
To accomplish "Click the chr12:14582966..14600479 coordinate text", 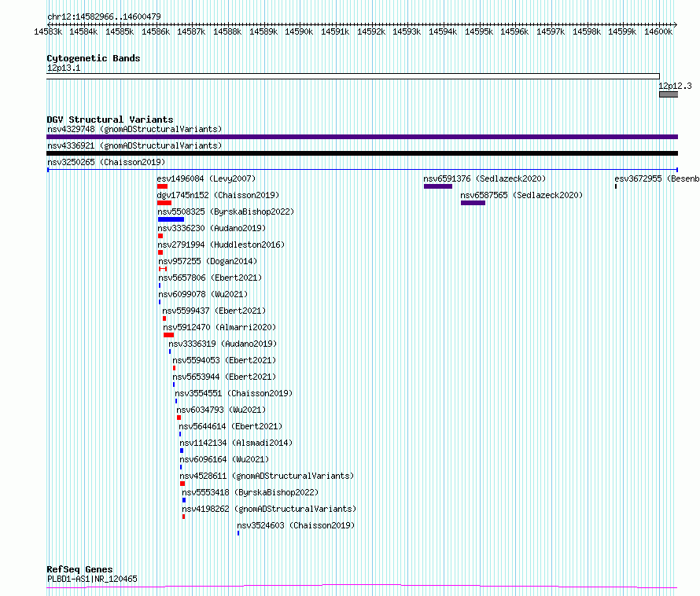I will click(104, 17).
